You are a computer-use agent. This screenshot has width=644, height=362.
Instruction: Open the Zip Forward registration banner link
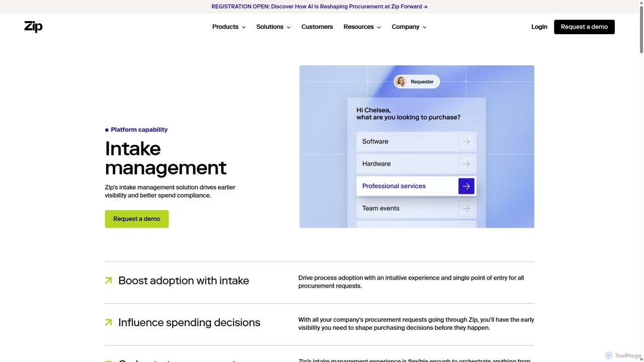click(x=319, y=7)
